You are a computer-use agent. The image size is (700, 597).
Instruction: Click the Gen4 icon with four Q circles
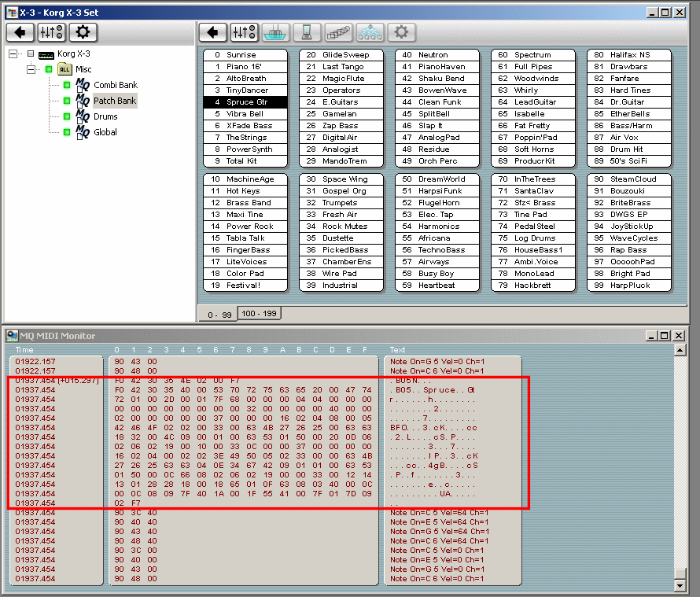pos(370,32)
